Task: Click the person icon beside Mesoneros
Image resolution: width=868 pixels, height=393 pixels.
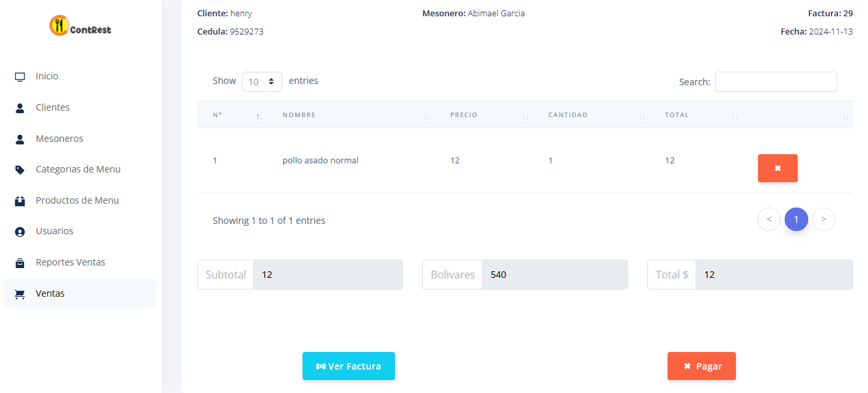Action: (20, 139)
